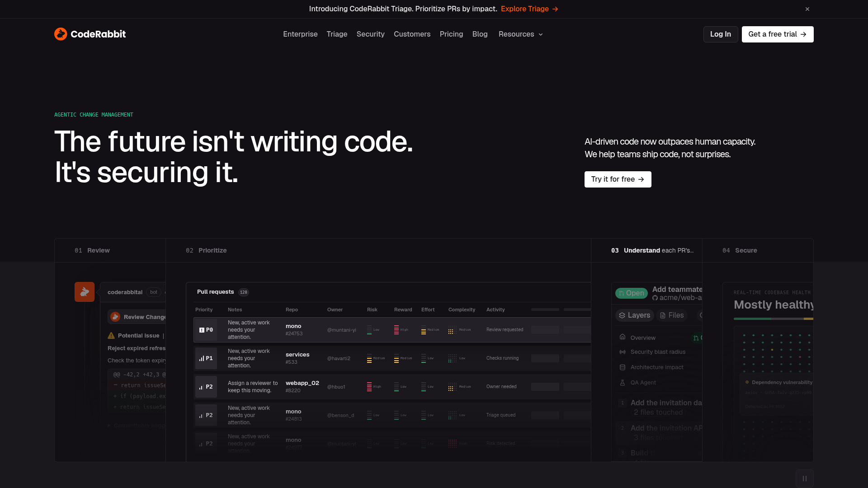
Task: Click Triage queued activity text
Action: [501, 415]
